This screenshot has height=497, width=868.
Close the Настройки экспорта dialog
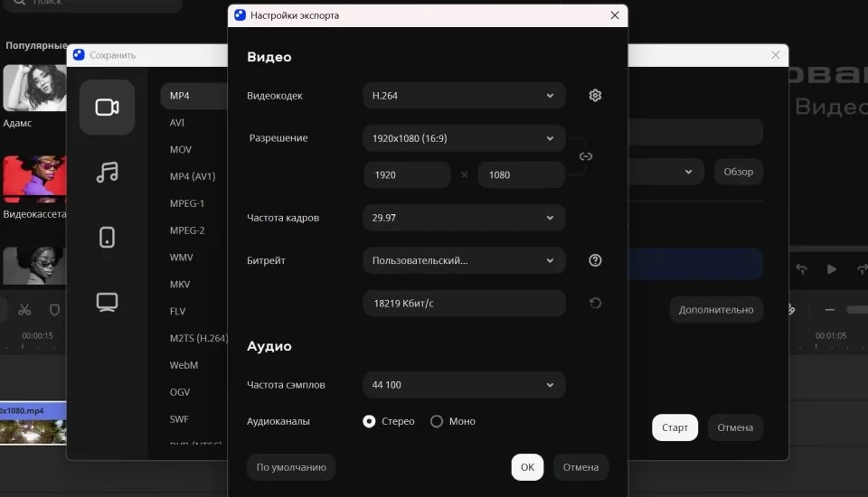(615, 15)
